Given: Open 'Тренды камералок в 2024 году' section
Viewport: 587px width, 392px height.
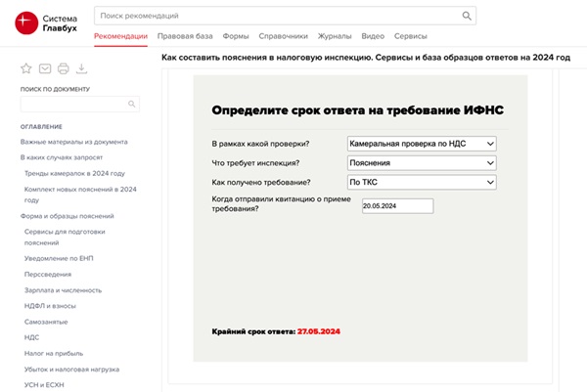Looking at the screenshot, I should coord(74,172).
